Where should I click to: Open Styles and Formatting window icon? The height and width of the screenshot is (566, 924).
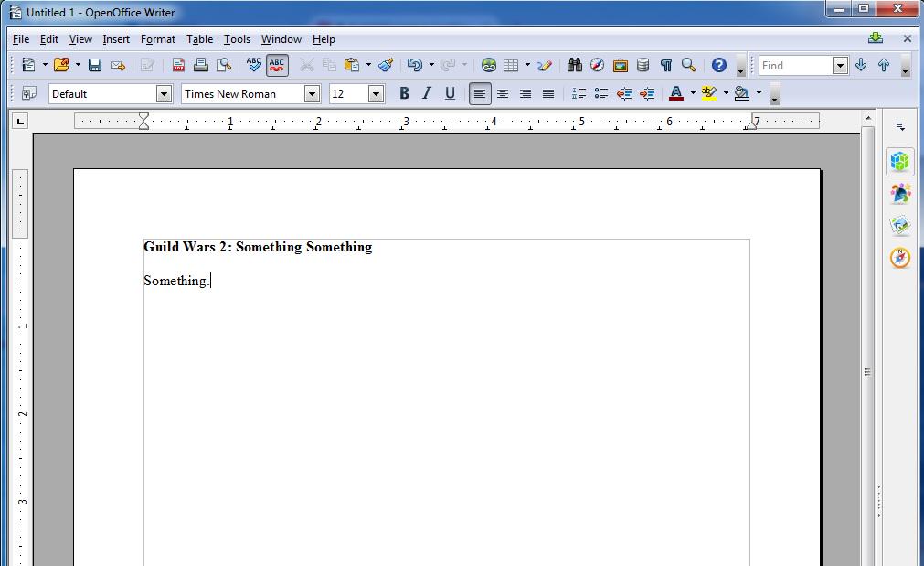coord(29,93)
